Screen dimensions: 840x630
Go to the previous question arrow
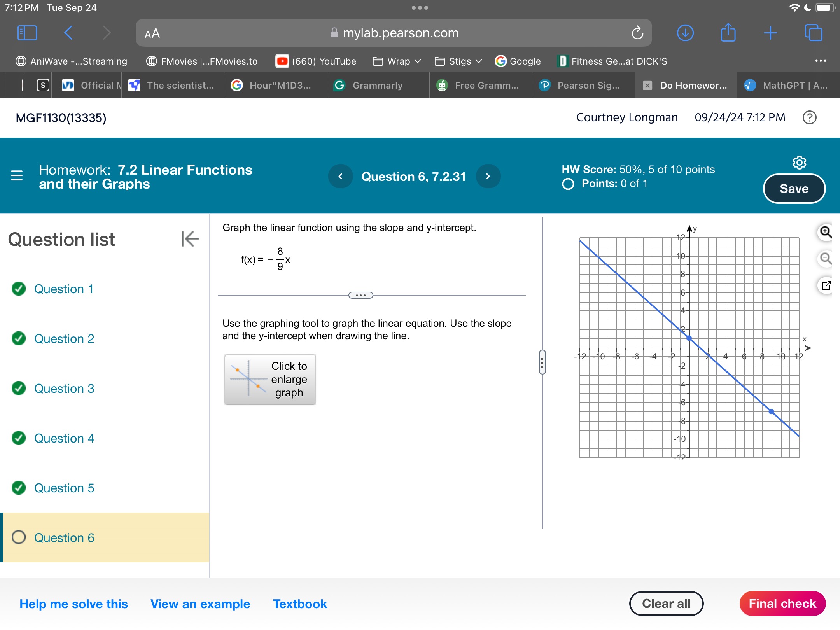pos(341,176)
